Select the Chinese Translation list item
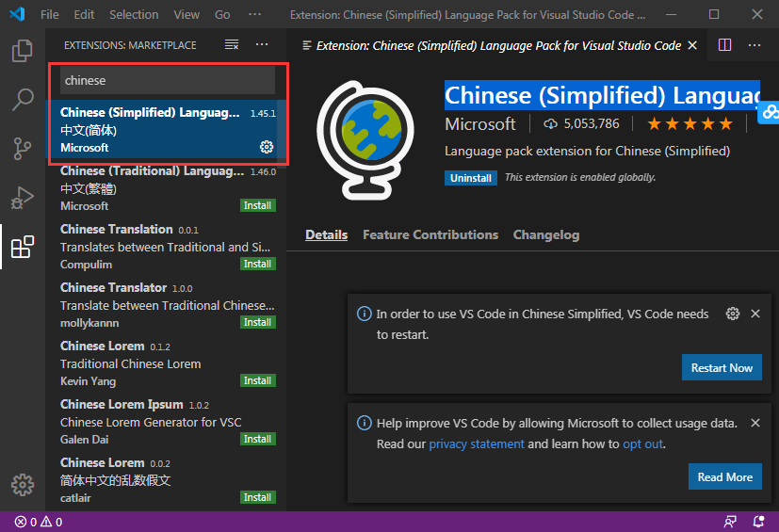Viewport: 779px width, 532px height. pos(166,246)
